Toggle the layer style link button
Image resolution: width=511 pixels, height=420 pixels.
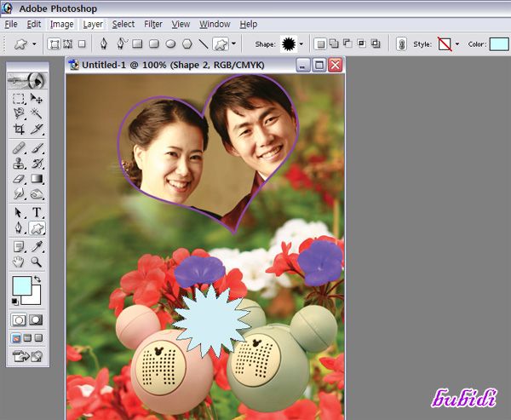402,44
